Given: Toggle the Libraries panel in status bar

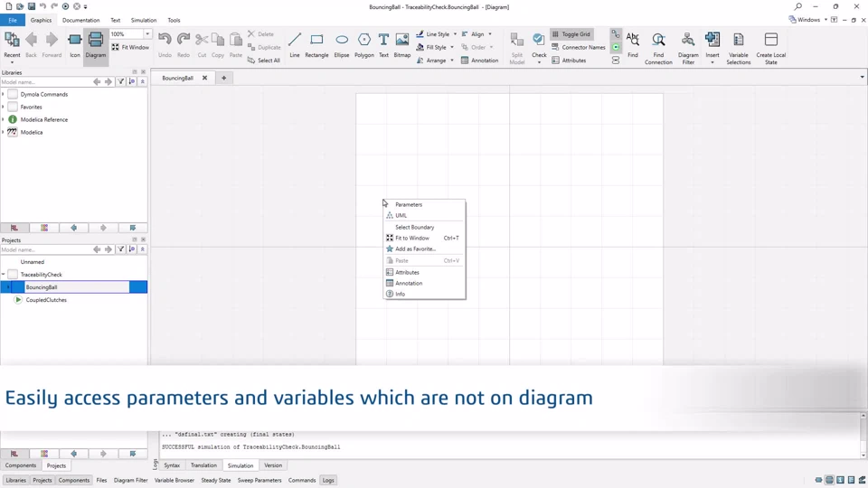Looking at the screenshot, I should coord(16,480).
